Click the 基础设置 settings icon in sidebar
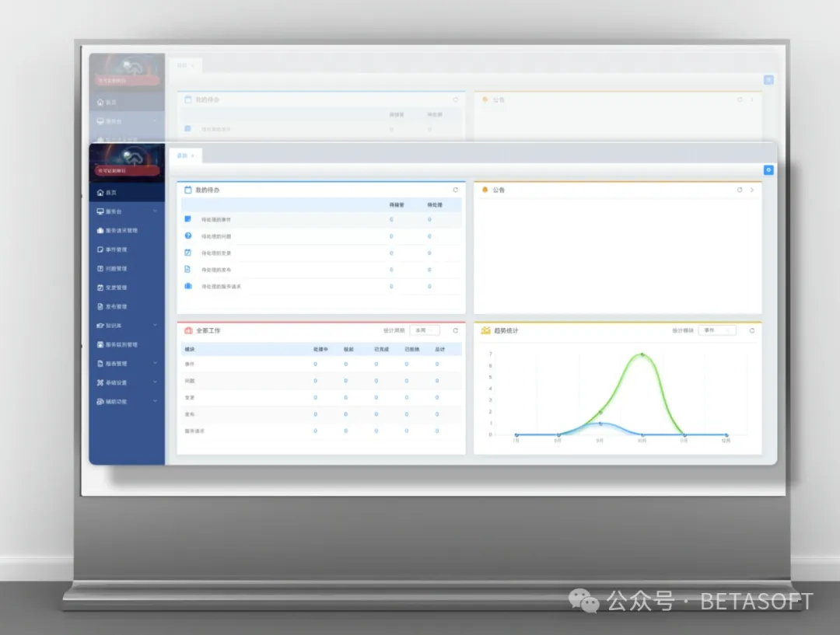Screen dimensions: 840x635 pyautogui.click(x=100, y=382)
